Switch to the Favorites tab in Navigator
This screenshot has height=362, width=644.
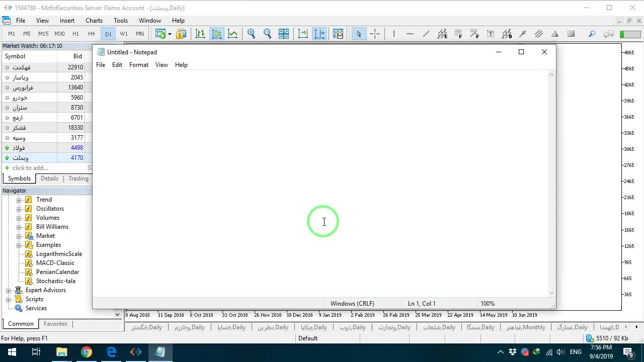(55, 324)
